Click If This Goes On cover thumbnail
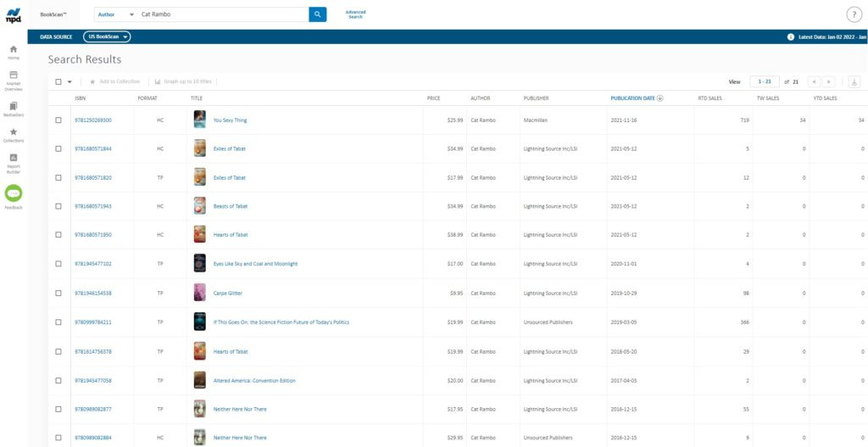This screenshot has height=447, width=868. click(x=200, y=321)
